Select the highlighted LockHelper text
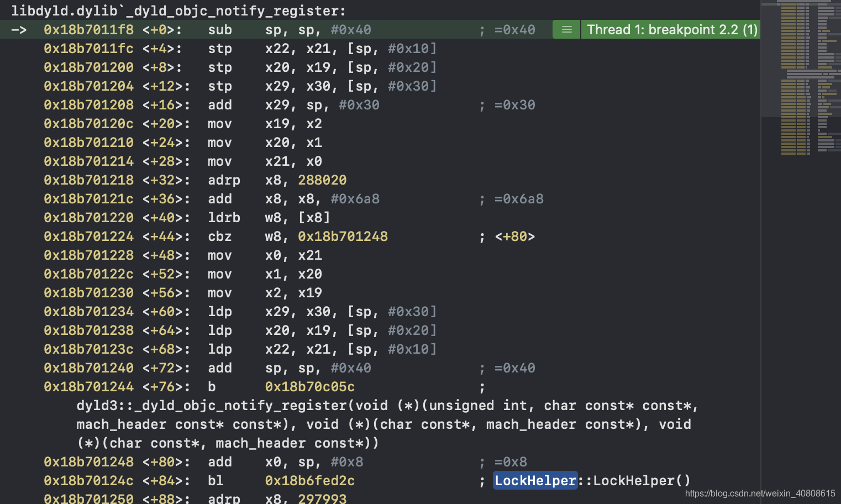The width and height of the screenshot is (841, 504). (535, 481)
